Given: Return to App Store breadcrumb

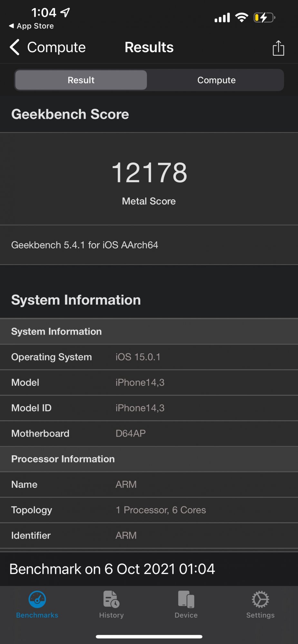Looking at the screenshot, I should pos(31,26).
